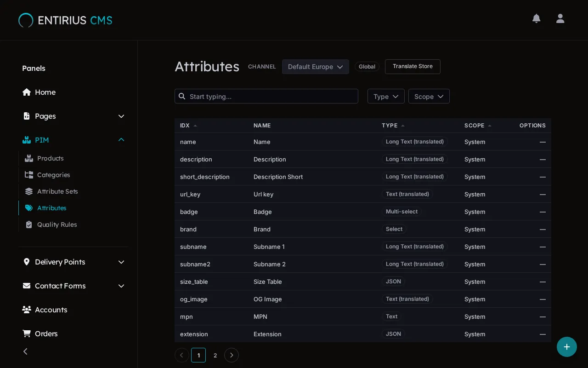Screen dimensions: 588x368
Task: Open the Scope filter dropdown
Action: [x=429, y=96]
